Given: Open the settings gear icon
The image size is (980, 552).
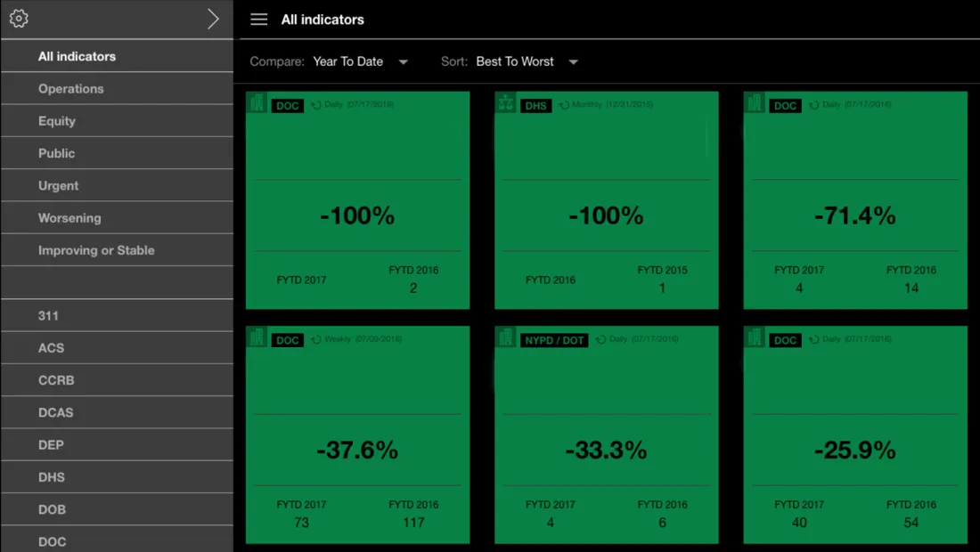Looking at the screenshot, I should tap(19, 19).
